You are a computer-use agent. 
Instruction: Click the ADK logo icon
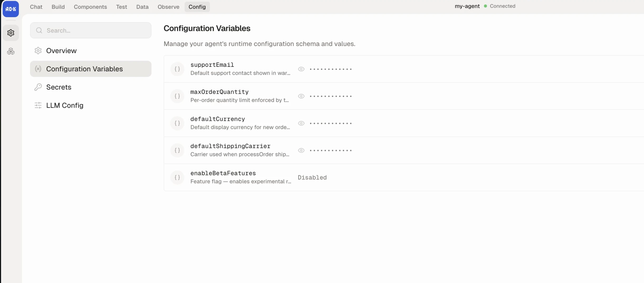(11, 9)
